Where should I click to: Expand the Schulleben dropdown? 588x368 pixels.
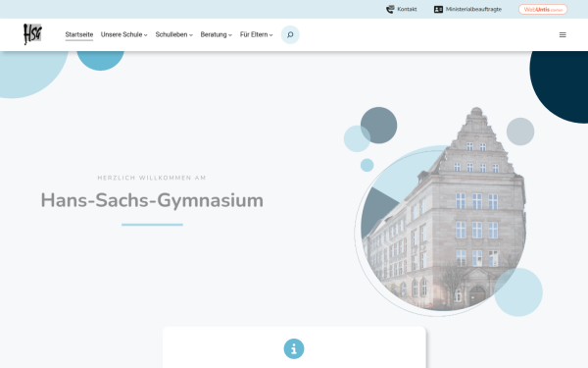point(174,34)
